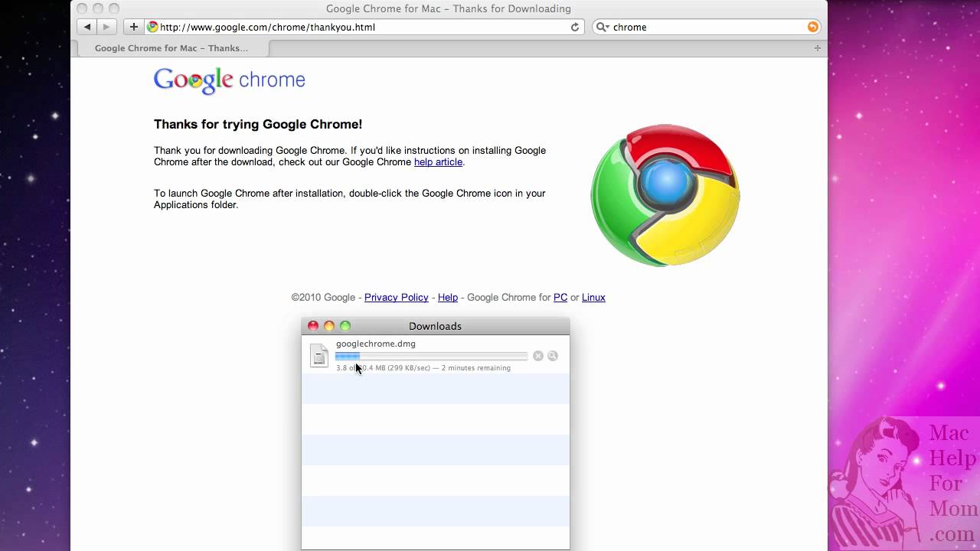This screenshot has width=980, height=551.
Task: Click the download status text with 299 KB/sec
Action: (x=423, y=368)
